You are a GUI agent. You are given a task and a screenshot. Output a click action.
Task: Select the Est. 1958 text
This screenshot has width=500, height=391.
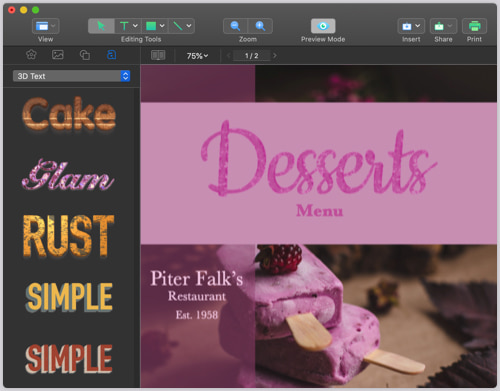coord(197,315)
